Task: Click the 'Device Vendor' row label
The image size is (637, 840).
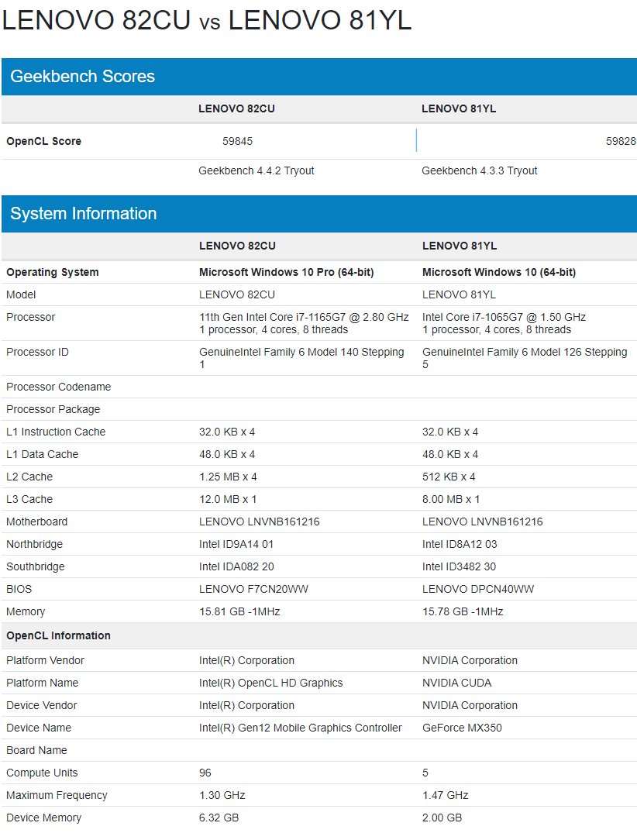Action: pyautogui.click(x=42, y=705)
